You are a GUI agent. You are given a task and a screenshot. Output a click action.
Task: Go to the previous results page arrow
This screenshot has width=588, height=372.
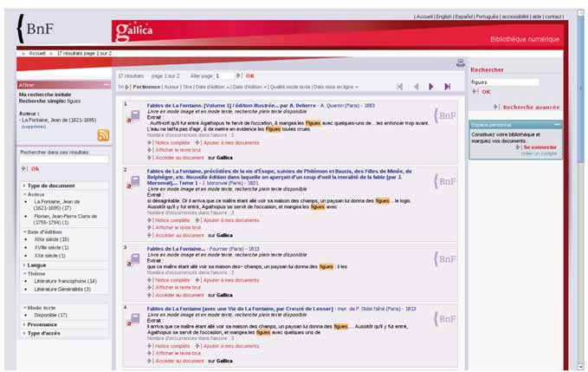[x=416, y=87]
